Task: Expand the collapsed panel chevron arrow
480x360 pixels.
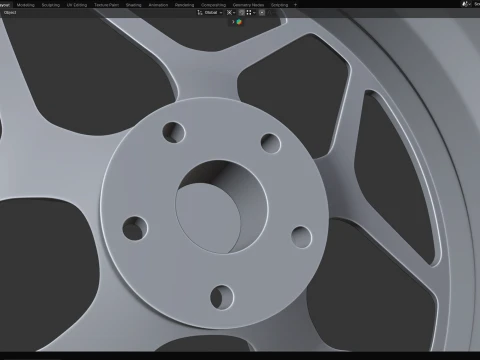Action: (233, 22)
